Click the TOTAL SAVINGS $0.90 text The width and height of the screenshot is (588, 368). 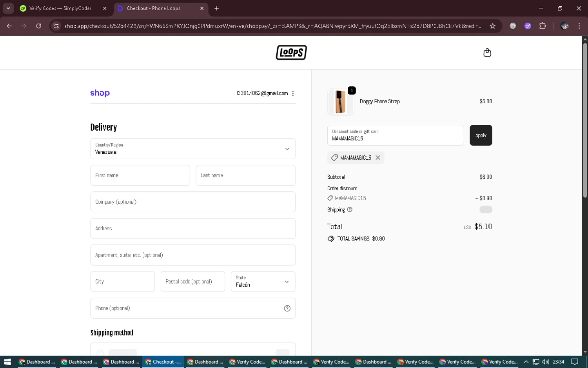pos(361,239)
